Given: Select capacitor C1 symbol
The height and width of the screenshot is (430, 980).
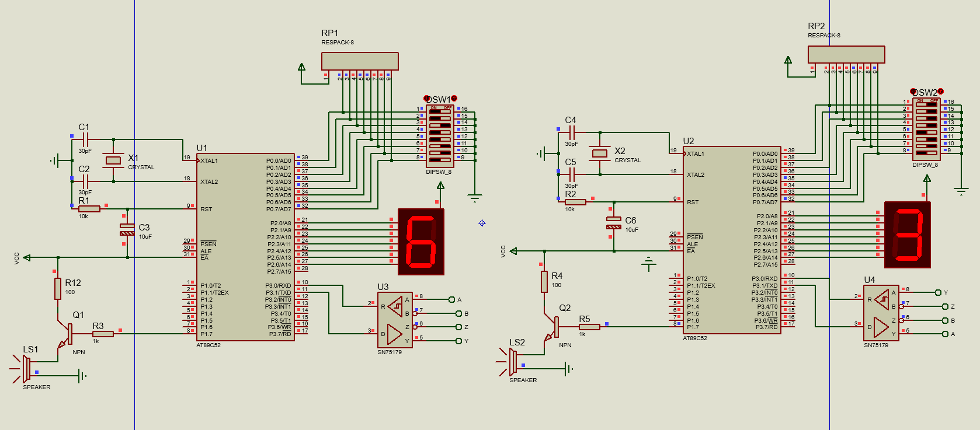Looking at the screenshot, I should (85, 139).
